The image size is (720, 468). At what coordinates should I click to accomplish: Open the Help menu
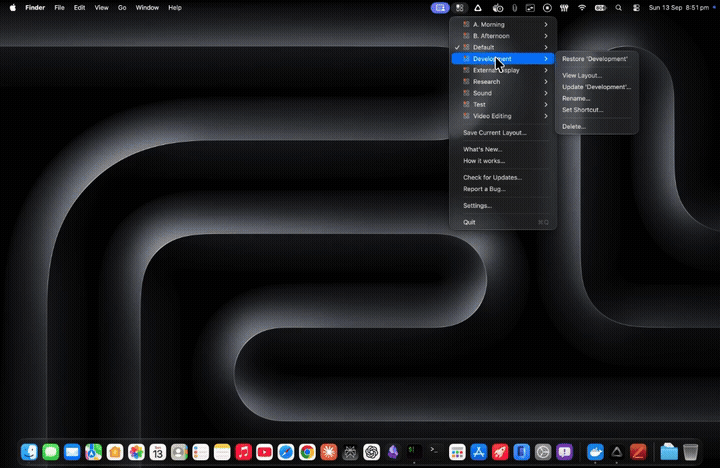174,8
